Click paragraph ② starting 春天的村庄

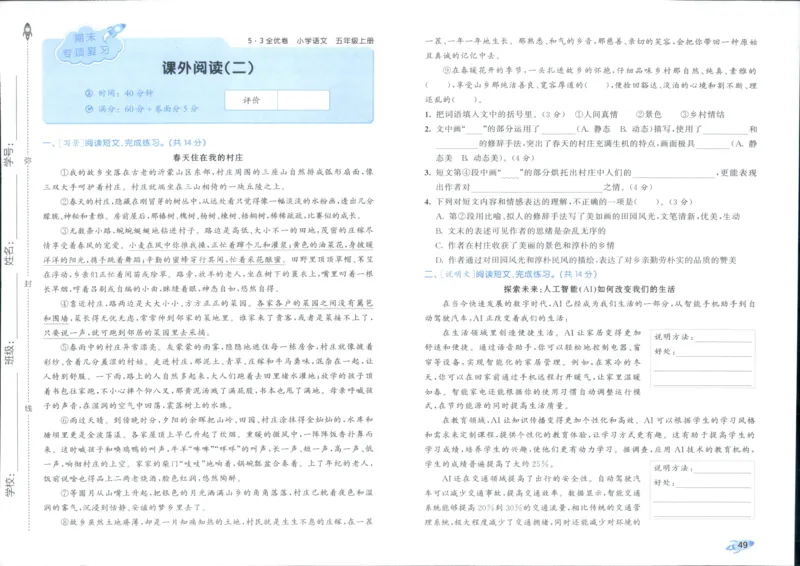[x=208, y=208]
